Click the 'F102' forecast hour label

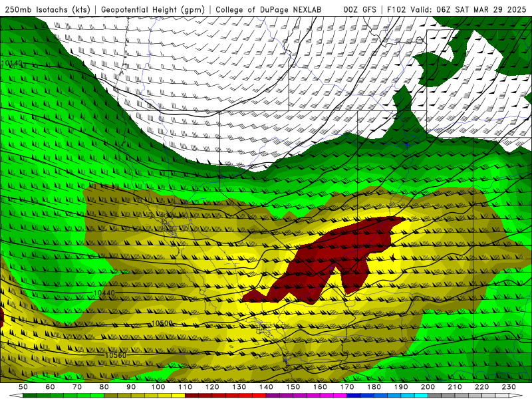[396, 10]
